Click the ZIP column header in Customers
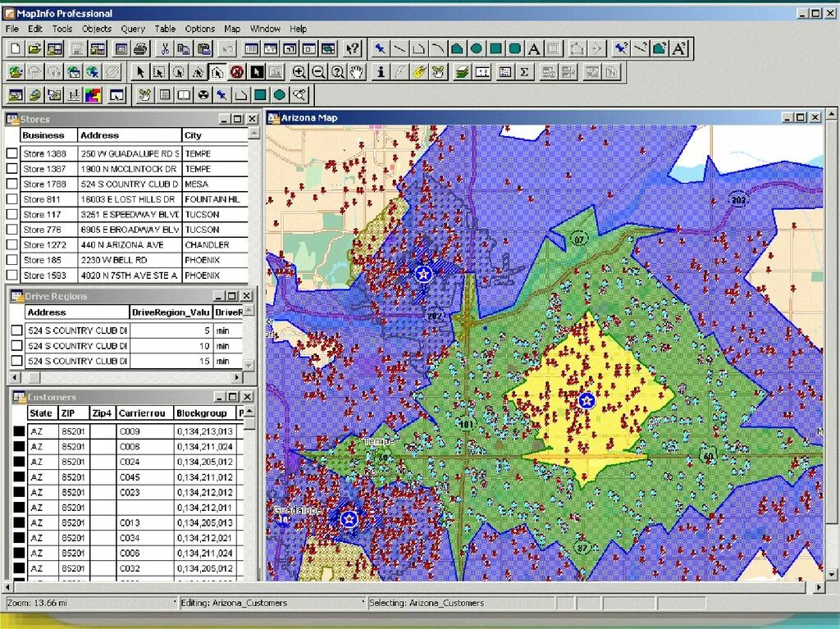840x629 pixels. click(x=73, y=413)
